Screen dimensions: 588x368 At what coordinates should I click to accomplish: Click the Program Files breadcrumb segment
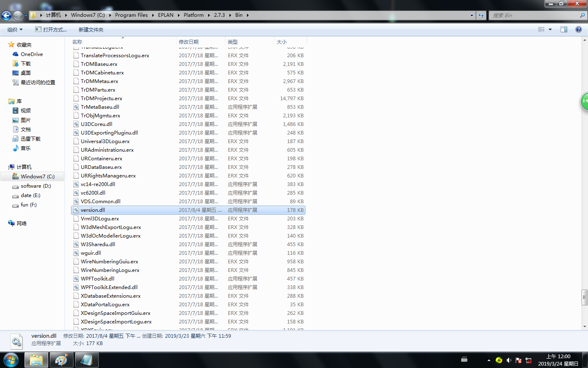[x=131, y=15]
